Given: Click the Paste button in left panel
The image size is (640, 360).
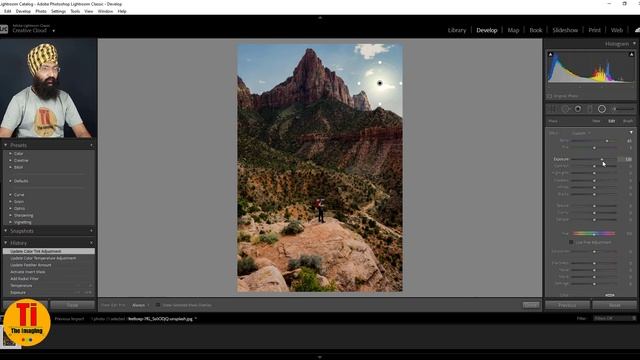Looking at the screenshot, I should pyautogui.click(x=72, y=305).
